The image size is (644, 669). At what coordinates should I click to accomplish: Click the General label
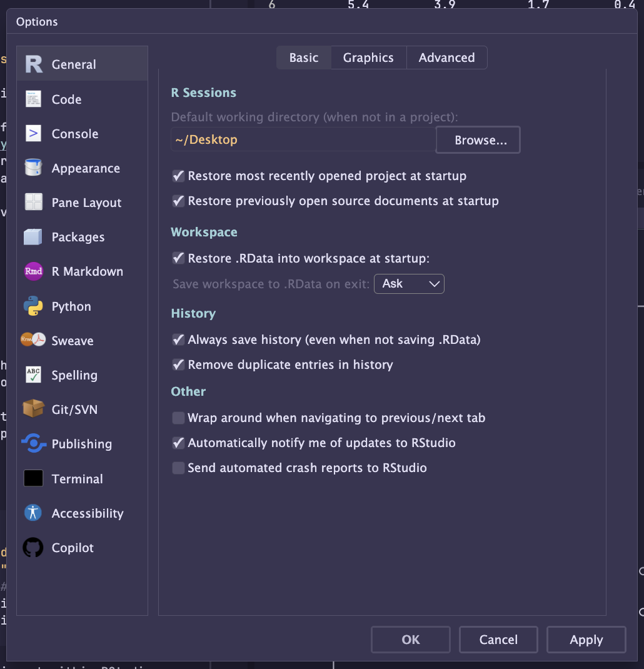74,64
